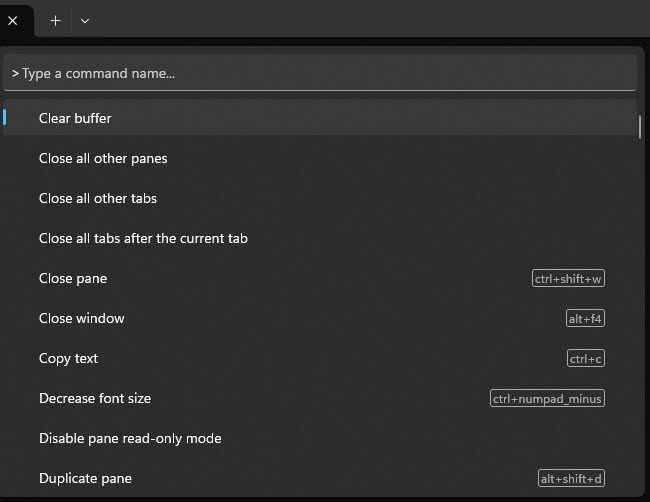Choose the Close window command
650x502 pixels.
tap(82, 318)
